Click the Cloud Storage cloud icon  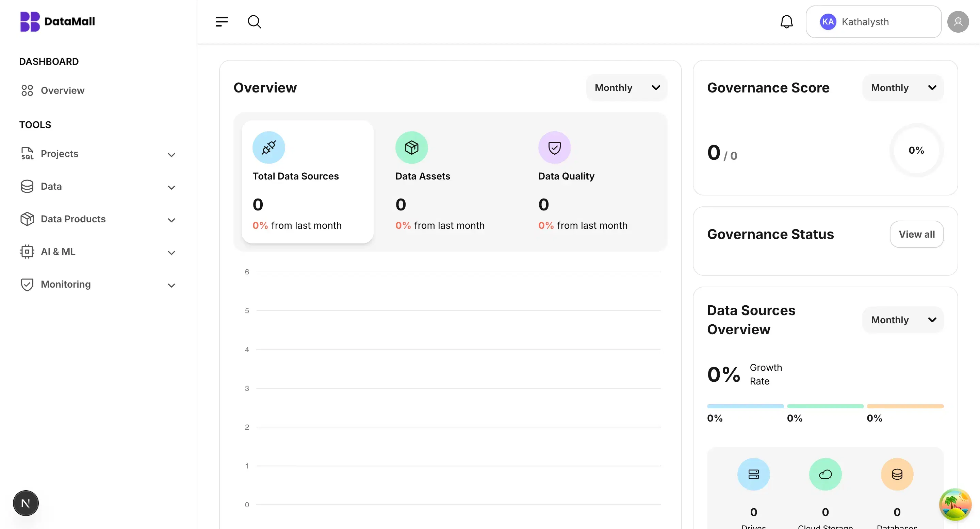coord(825,474)
